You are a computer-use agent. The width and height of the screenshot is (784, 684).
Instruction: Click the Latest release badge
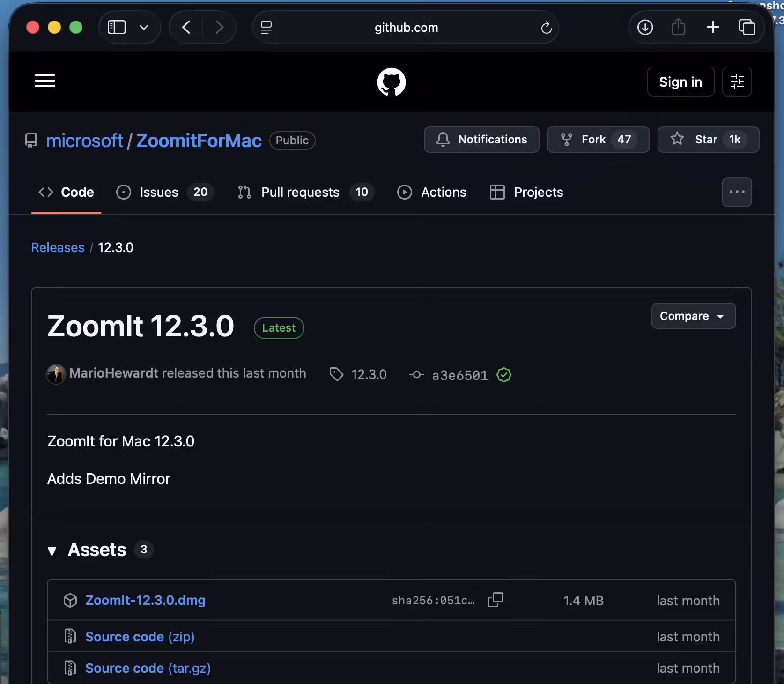pyautogui.click(x=279, y=328)
